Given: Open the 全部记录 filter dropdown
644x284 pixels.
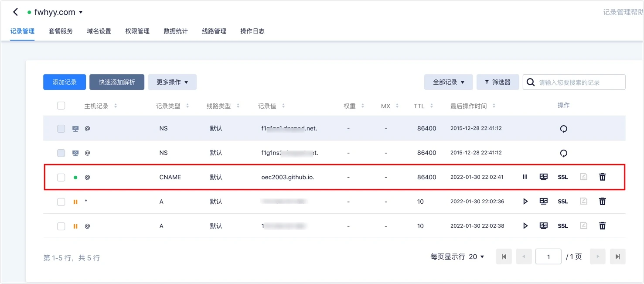Looking at the screenshot, I should coord(448,82).
